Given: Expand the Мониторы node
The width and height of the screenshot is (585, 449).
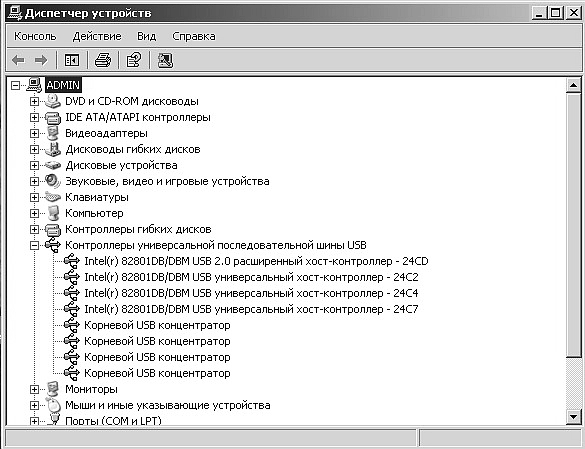Looking at the screenshot, I should click(34, 389).
